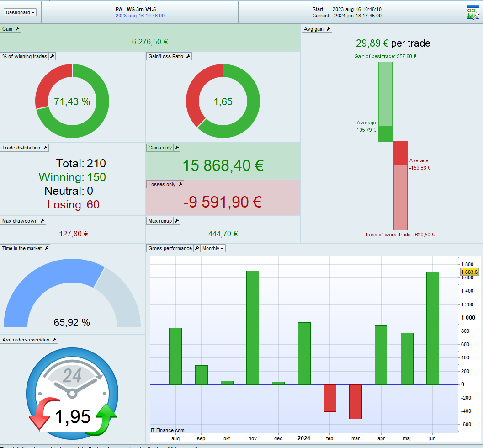
Task: Click the -127,80 € max drawdown value
Action: pos(72,234)
